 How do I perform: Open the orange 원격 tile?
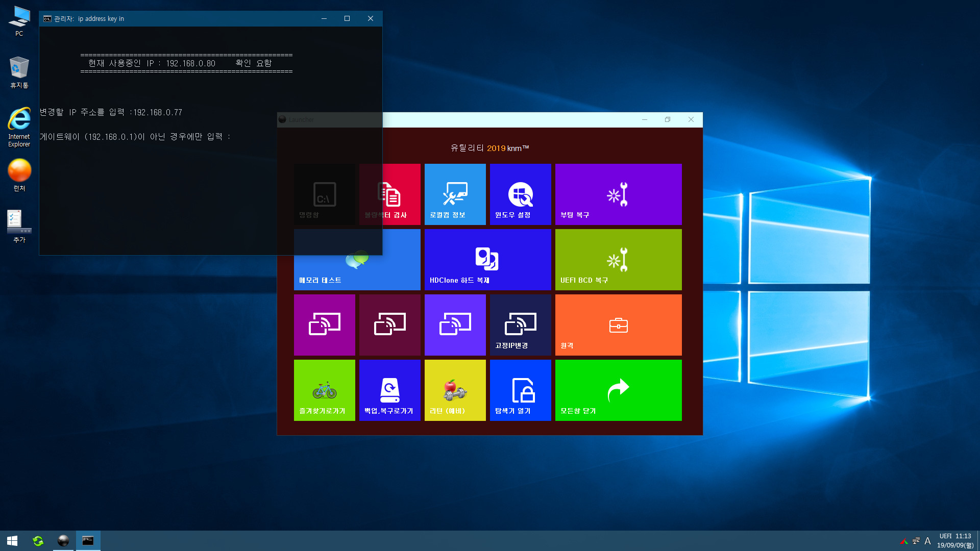point(619,325)
